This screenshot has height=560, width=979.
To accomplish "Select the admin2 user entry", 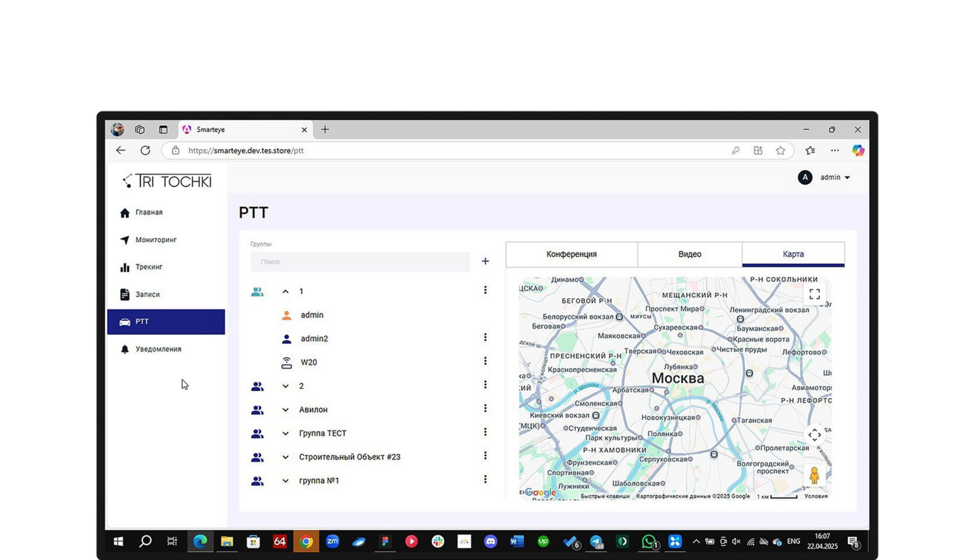I will 314,339.
